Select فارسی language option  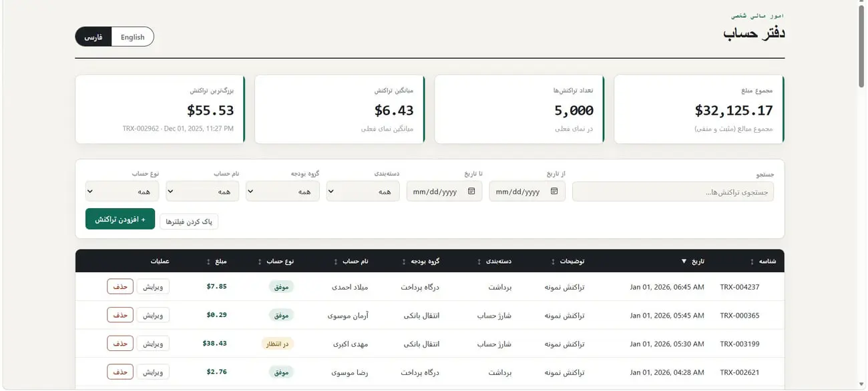point(93,37)
